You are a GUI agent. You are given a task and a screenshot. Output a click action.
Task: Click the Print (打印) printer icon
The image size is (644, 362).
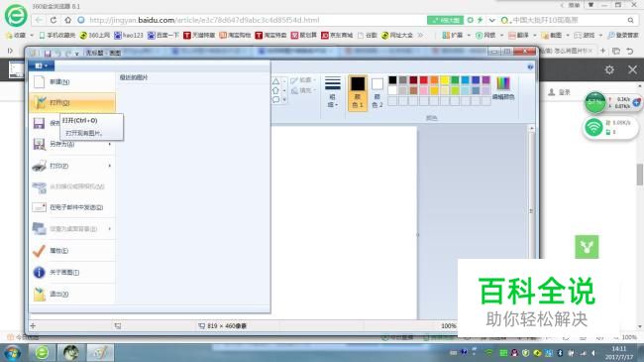tap(39, 166)
